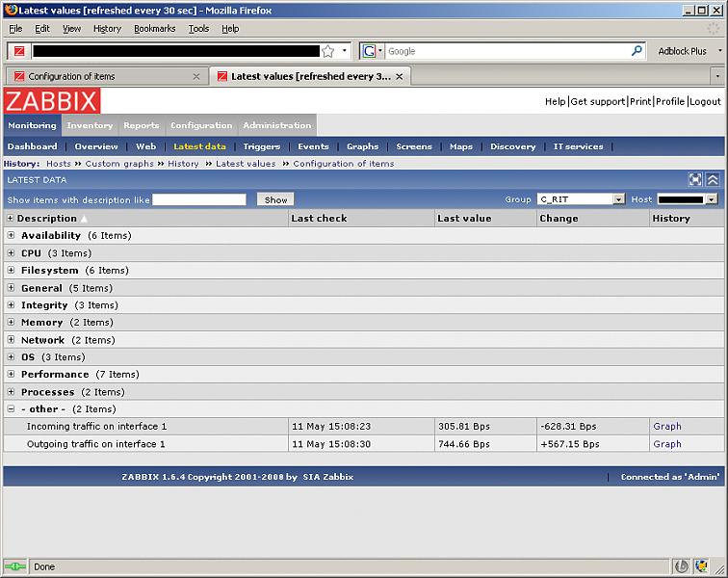Switch to the Configuration main tab
This screenshot has height=578, width=728.
click(x=201, y=125)
